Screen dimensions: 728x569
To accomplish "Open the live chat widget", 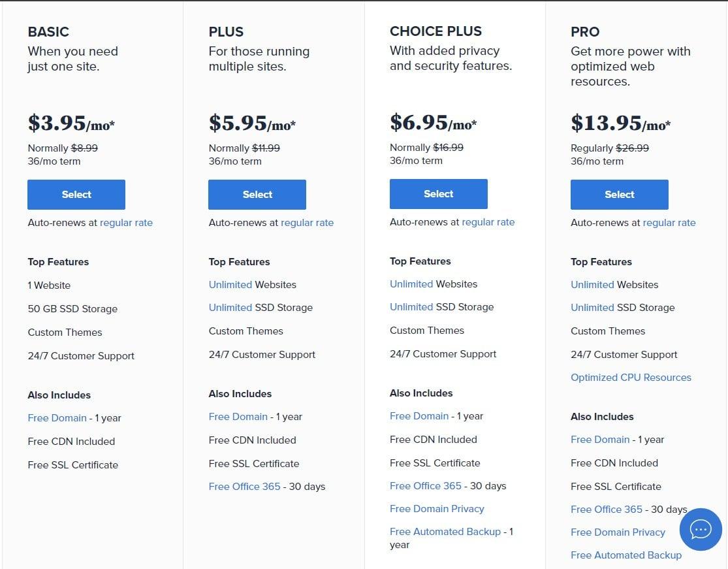I will [700, 529].
